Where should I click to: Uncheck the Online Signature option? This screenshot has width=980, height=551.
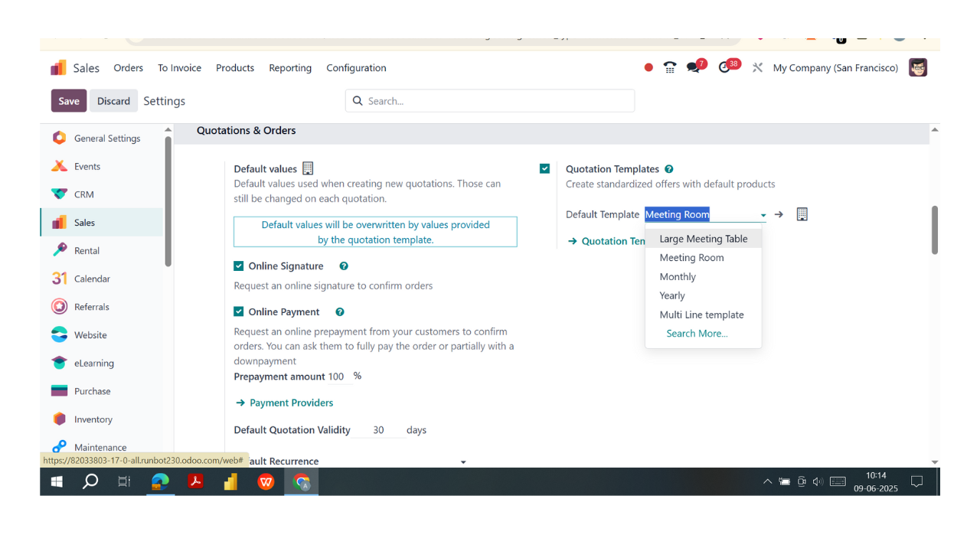[x=237, y=266]
